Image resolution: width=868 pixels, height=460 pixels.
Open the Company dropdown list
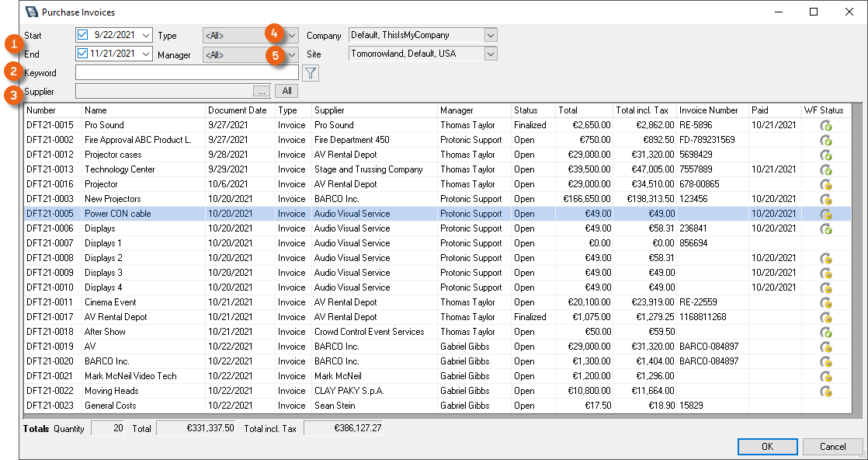pyautogui.click(x=490, y=35)
